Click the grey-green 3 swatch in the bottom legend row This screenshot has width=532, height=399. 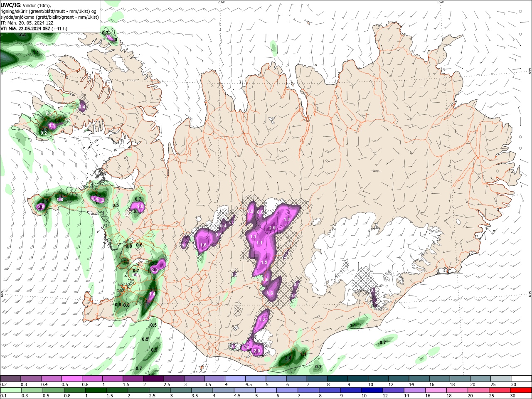pos(181,390)
